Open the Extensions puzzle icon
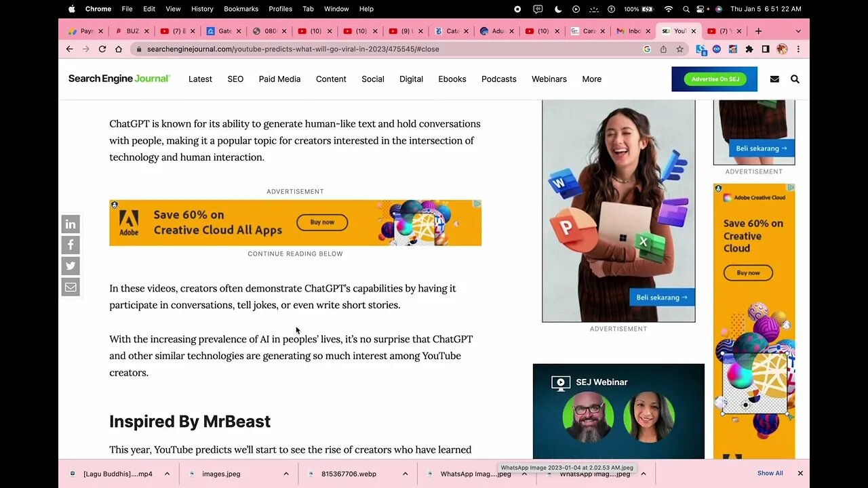This screenshot has height=488, width=868. pyautogui.click(x=749, y=49)
